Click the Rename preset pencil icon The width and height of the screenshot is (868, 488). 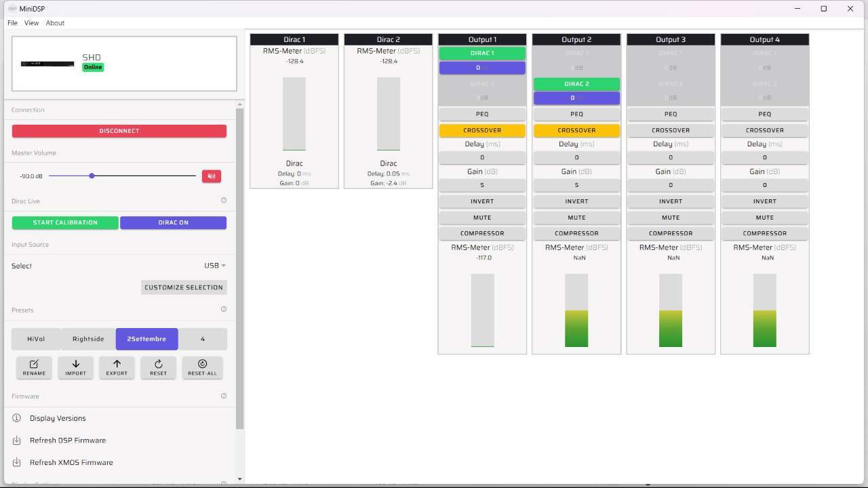tap(34, 364)
